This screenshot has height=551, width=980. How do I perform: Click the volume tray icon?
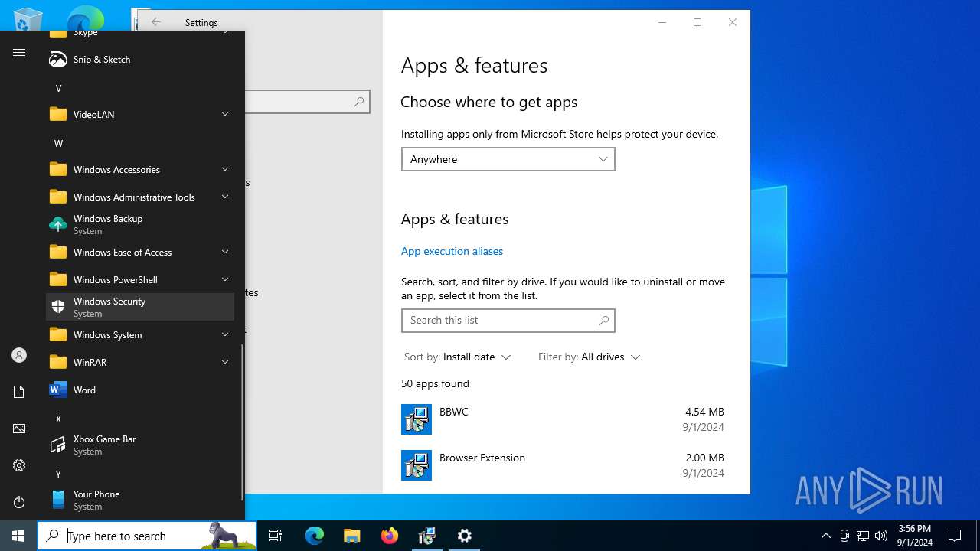pyautogui.click(x=881, y=536)
